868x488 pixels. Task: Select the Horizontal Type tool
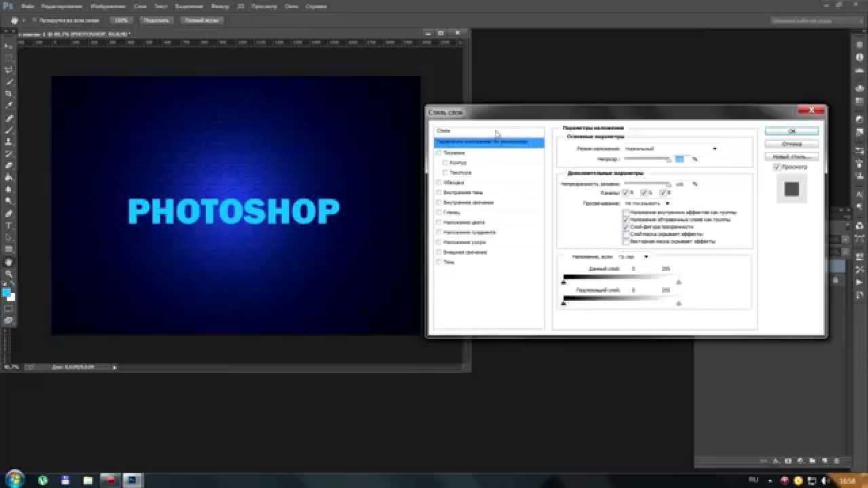[9, 225]
